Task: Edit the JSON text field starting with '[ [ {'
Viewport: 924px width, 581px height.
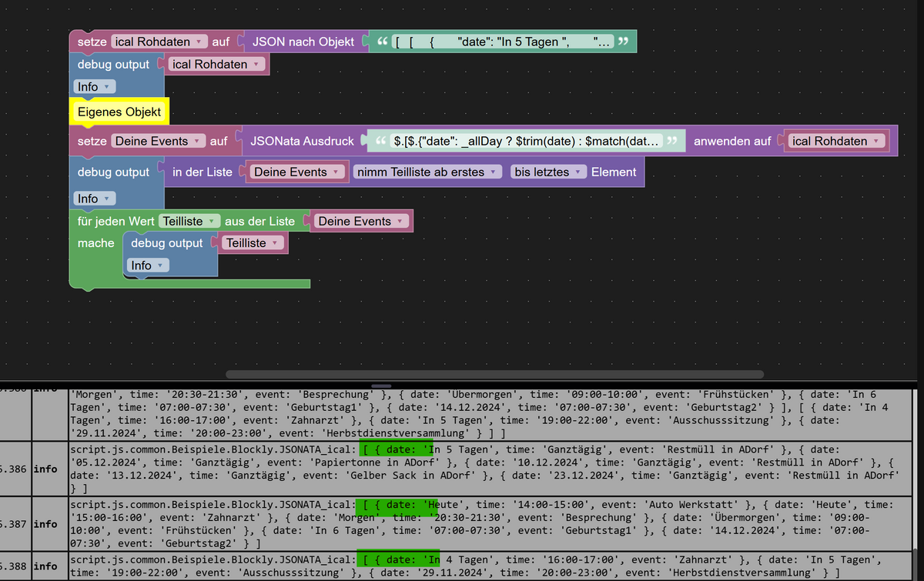Action: (504, 42)
